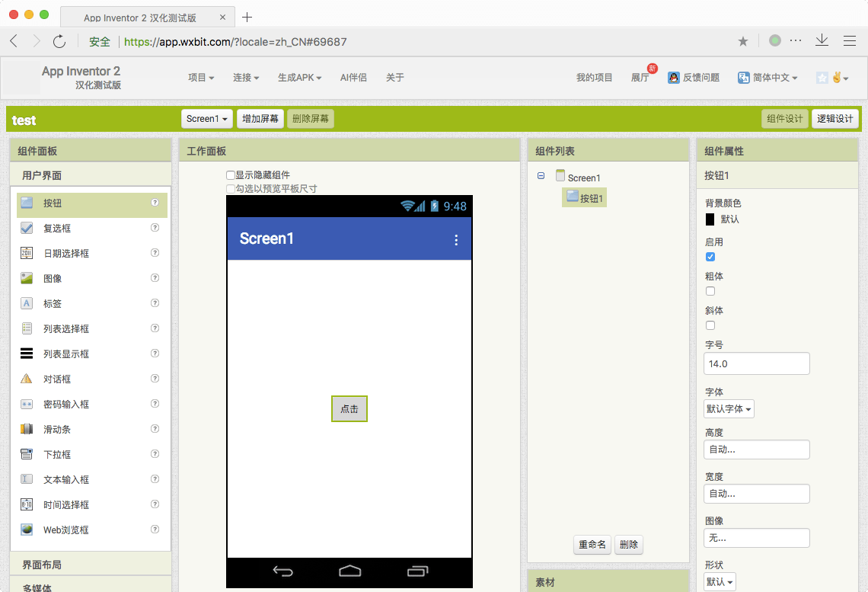Select the 图像 image component icon
This screenshot has height=592, width=868.
coord(27,278)
